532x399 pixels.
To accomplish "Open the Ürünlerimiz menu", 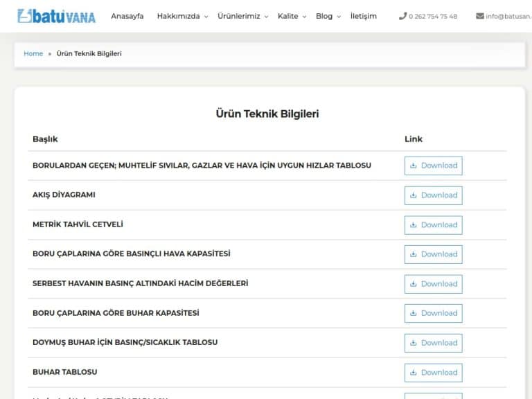I will (239, 16).
